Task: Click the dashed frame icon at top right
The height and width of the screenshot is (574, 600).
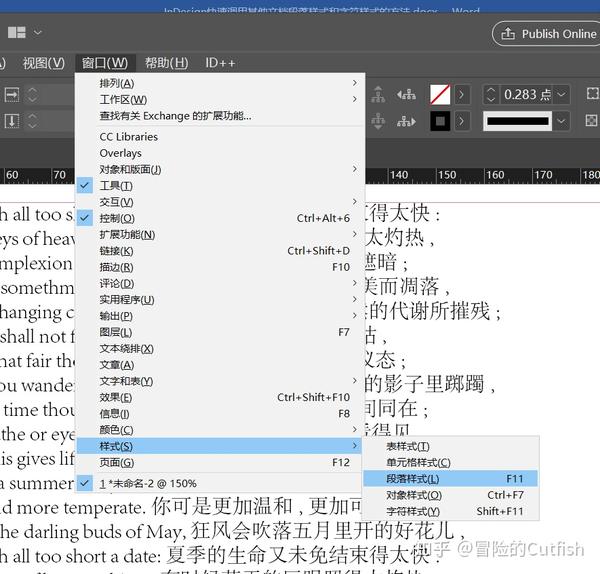Action: coord(592,93)
